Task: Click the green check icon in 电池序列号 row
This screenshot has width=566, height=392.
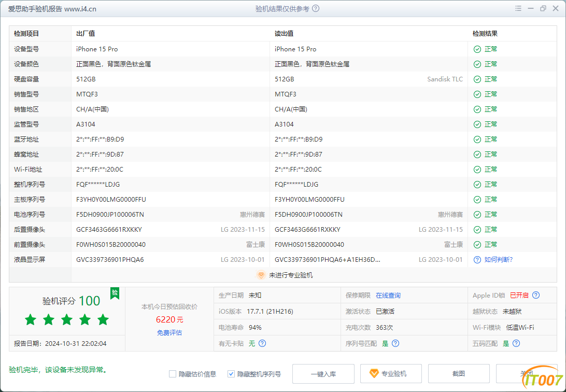Action: (477, 215)
